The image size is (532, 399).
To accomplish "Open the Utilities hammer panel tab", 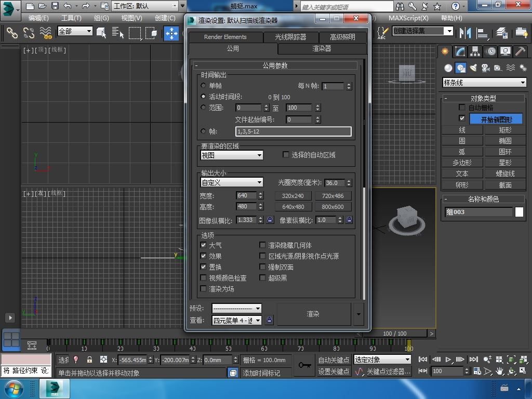I will pyautogui.click(x=521, y=51).
